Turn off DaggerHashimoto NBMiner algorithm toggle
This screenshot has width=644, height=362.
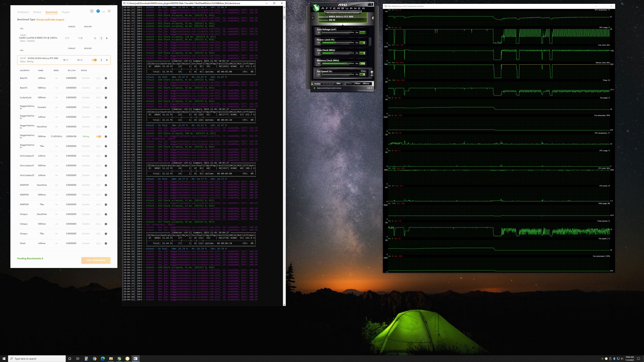(99, 136)
